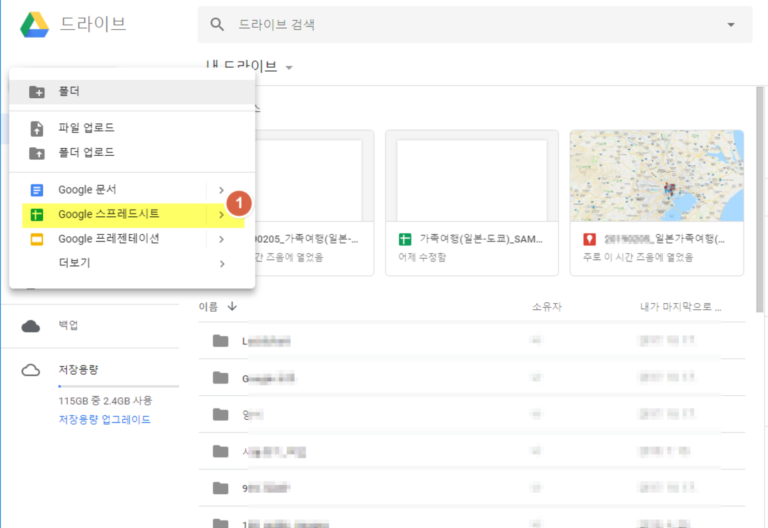Click the file upload icon
This screenshot has width=768, height=528.
tap(37, 128)
